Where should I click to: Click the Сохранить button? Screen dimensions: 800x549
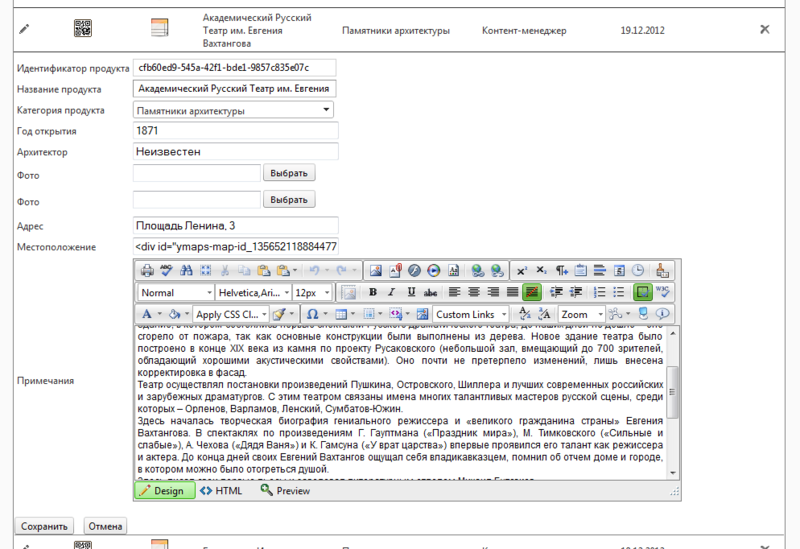click(x=44, y=526)
